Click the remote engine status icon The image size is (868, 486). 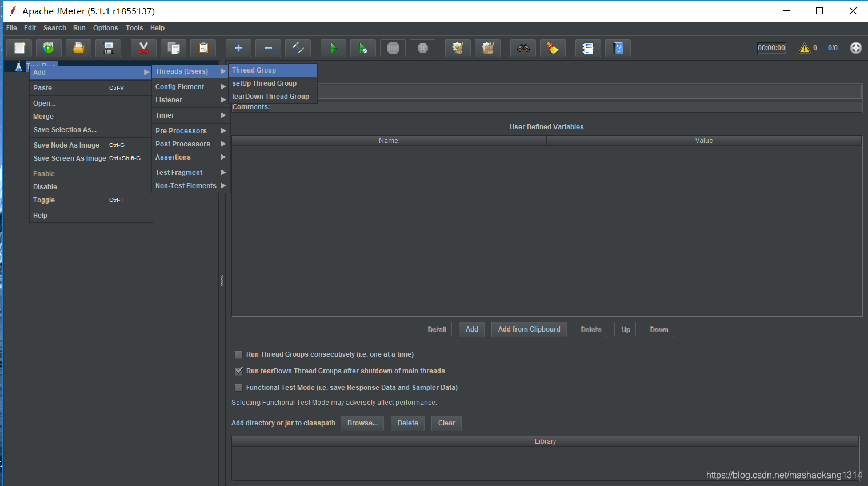855,48
